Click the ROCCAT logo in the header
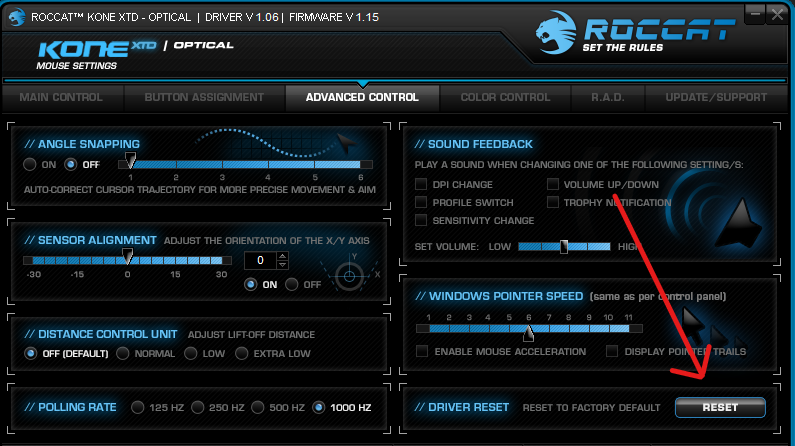 click(635, 32)
